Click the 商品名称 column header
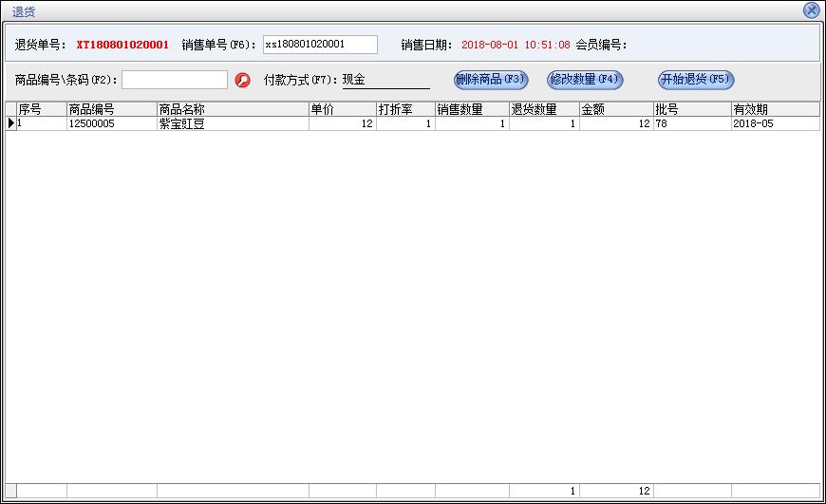The image size is (826, 504). click(x=233, y=109)
